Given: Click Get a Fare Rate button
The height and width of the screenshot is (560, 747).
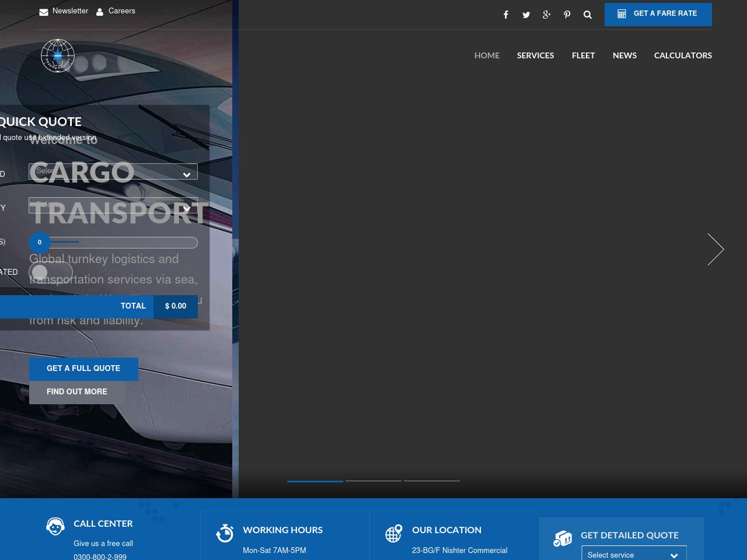Looking at the screenshot, I should pos(658,14).
